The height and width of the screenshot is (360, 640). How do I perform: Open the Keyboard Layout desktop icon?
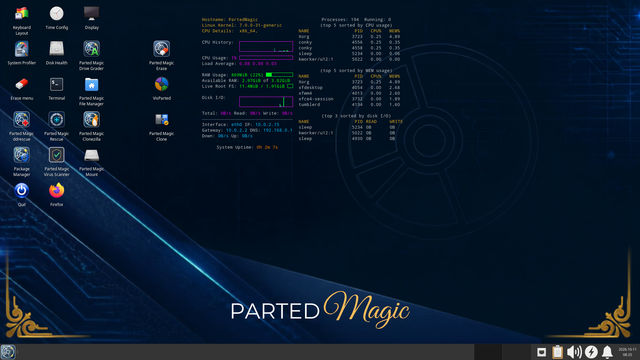[x=22, y=14]
